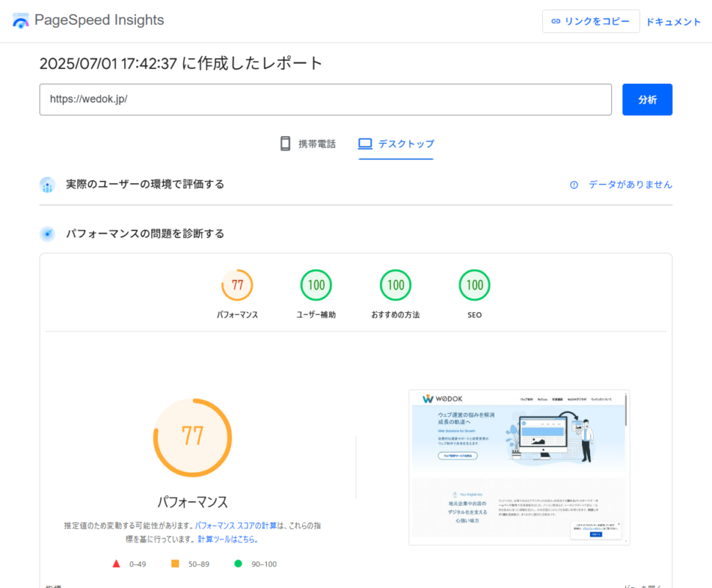Click the ユーザー補助 score circle
Viewport: 712px width, 588px height.
pos(316,285)
